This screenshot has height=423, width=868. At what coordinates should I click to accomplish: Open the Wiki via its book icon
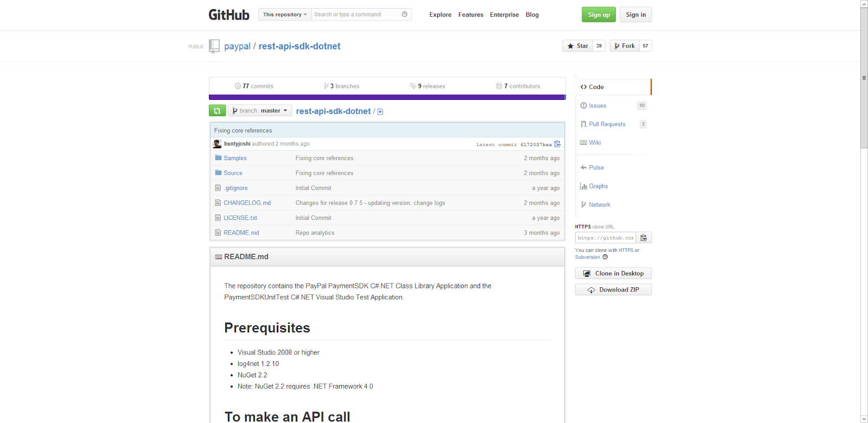584,142
